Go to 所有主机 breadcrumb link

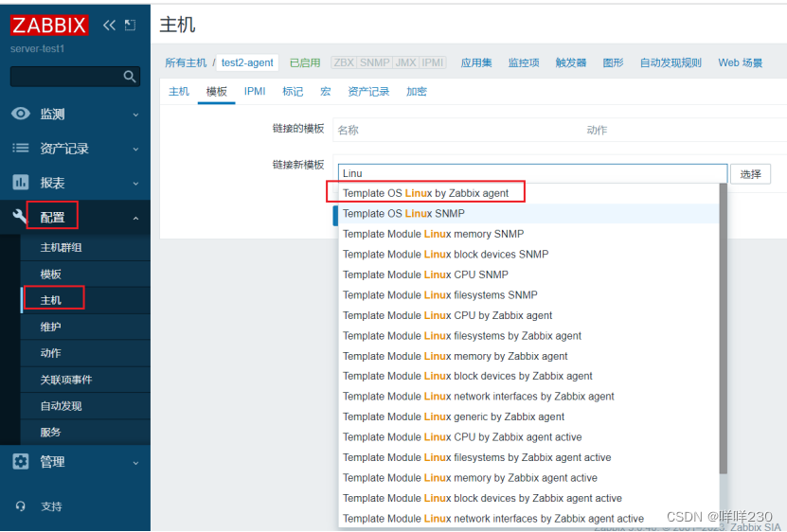[x=186, y=62]
